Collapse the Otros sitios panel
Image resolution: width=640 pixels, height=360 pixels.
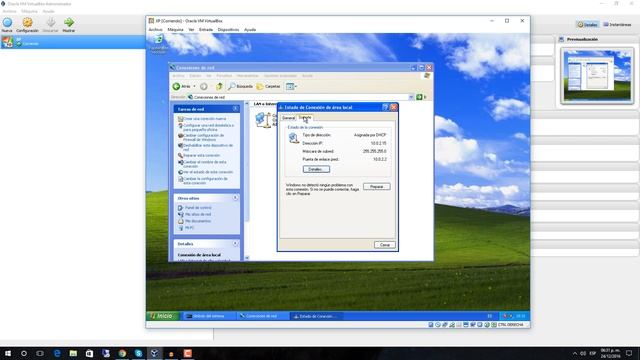point(236,198)
